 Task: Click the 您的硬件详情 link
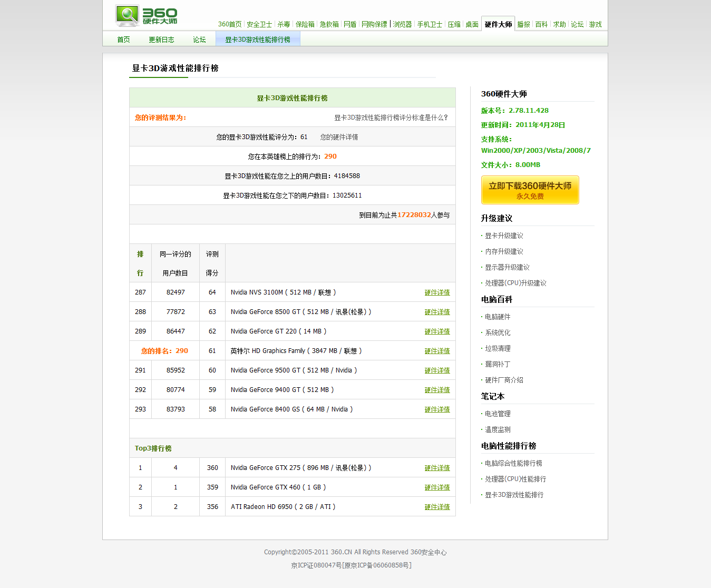click(x=339, y=137)
